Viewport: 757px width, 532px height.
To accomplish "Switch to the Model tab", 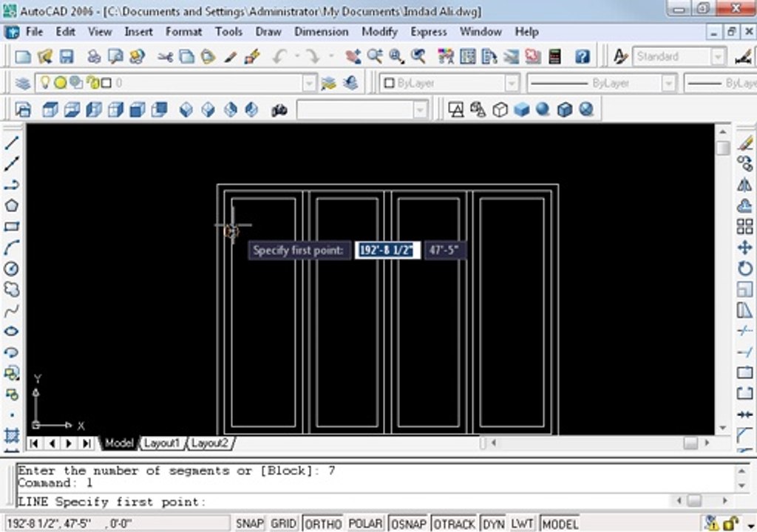I will (x=119, y=443).
